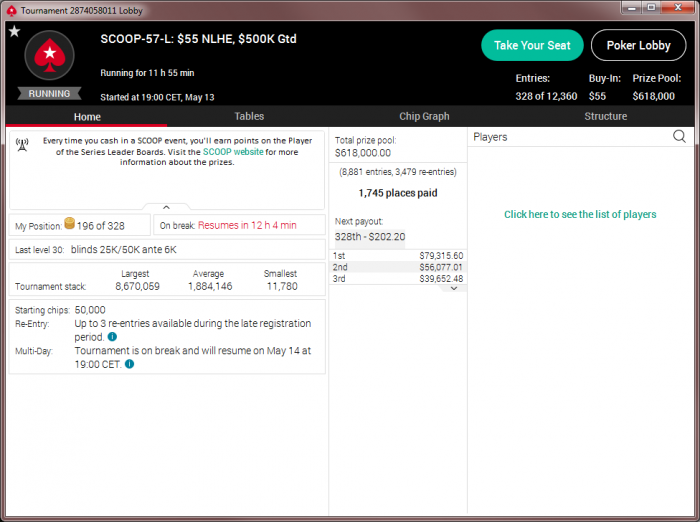Click the RUNNING status badge

click(x=50, y=94)
